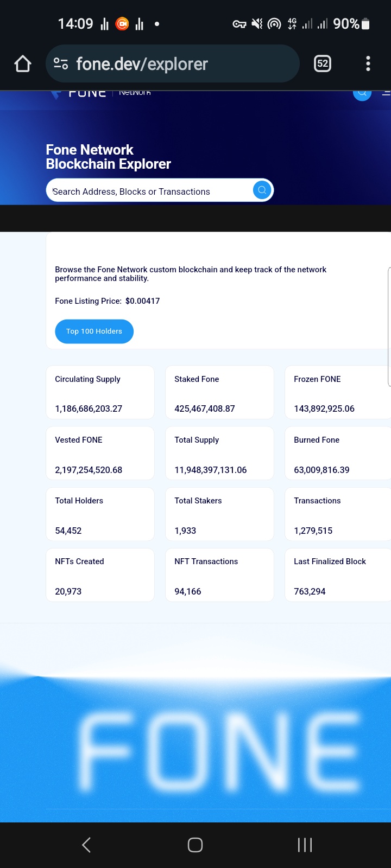
Task: Tap the blue search icon in the site header
Action: (362, 93)
